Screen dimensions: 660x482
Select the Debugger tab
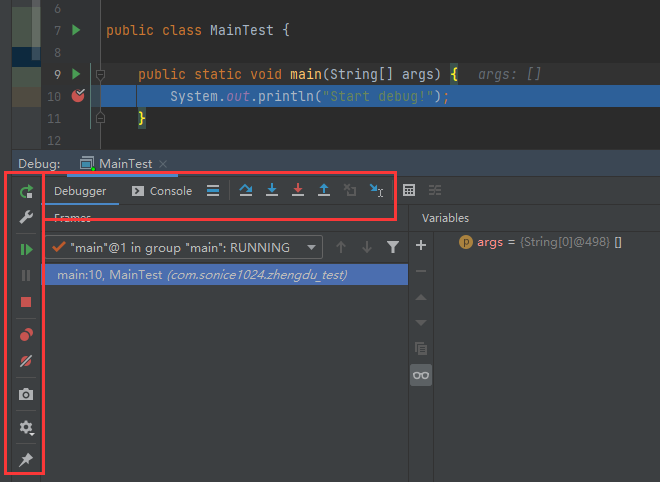coord(80,191)
